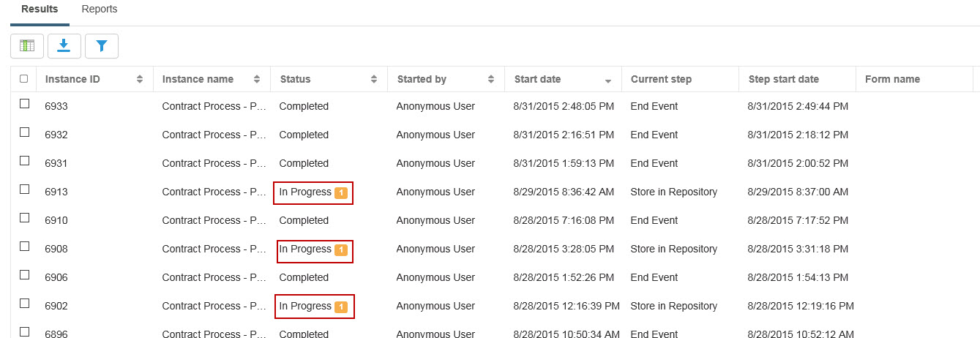Image resolution: width=980 pixels, height=338 pixels.
Task: Check the box for instance 6933
Action: (x=24, y=104)
